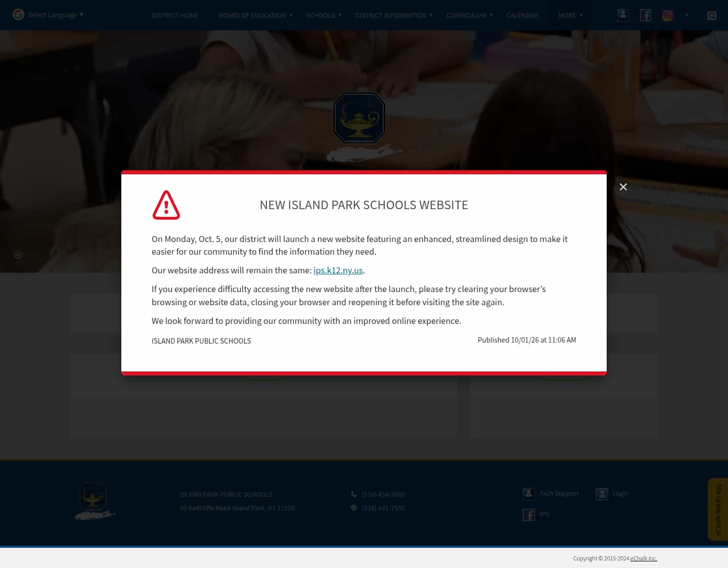Open the eChalk Notify App tab
The image size is (728, 568).
(718, 509)
